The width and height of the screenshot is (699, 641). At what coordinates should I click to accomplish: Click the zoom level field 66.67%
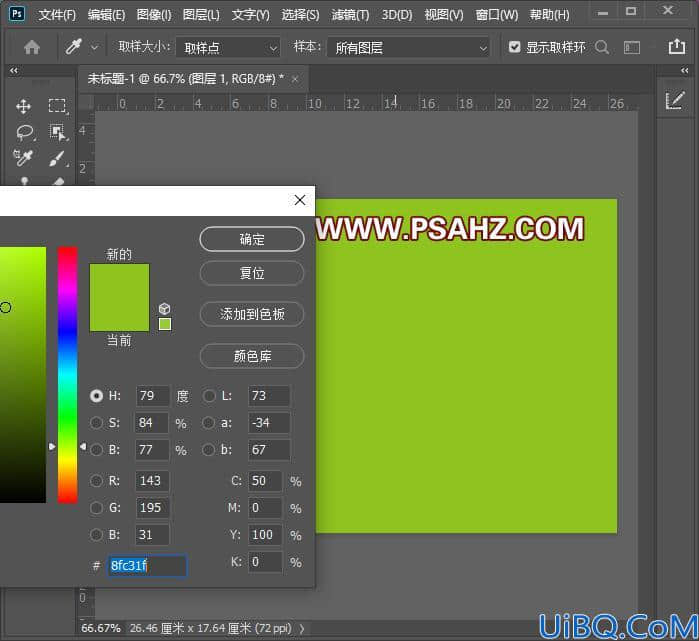(101, 628)
